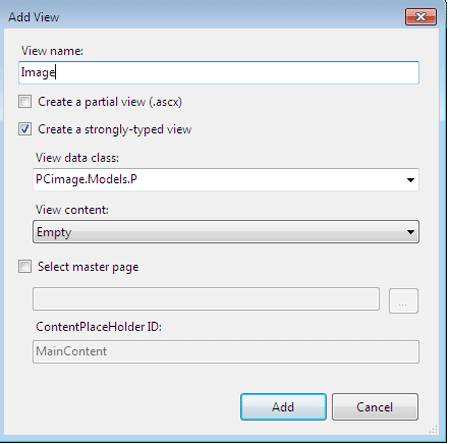The width and height of the screenshot is (450, 444).
Task: Click the Cancel button
Action: click(375, 407)
